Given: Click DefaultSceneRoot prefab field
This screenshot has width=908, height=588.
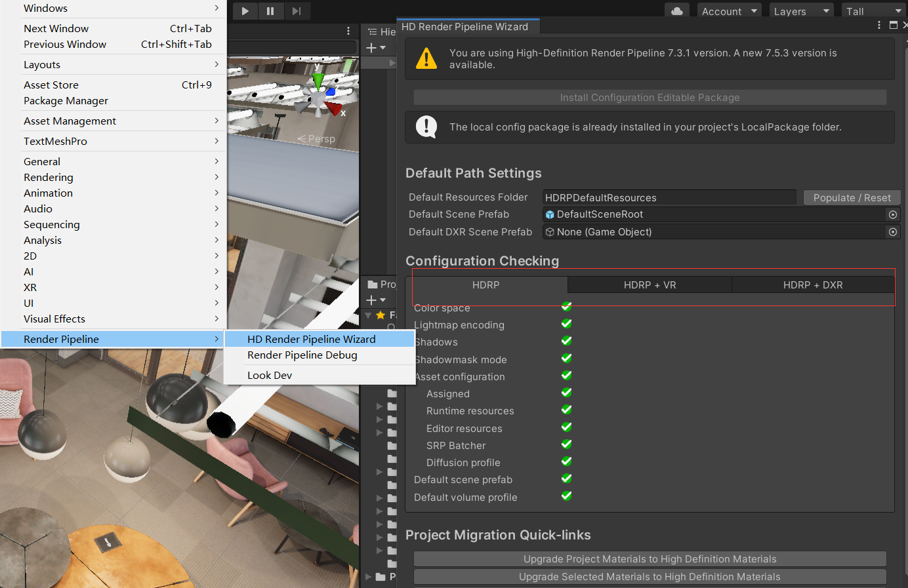Looking at the screenshot, I should [714, 214].
